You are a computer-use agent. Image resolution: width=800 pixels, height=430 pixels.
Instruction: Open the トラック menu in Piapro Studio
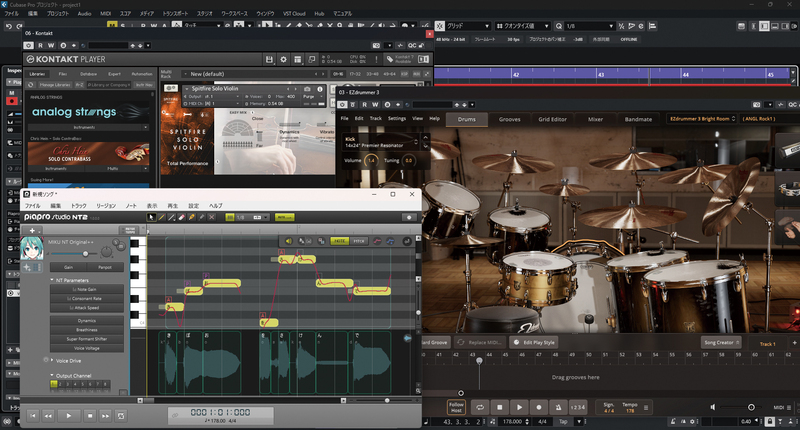point(79,206)
